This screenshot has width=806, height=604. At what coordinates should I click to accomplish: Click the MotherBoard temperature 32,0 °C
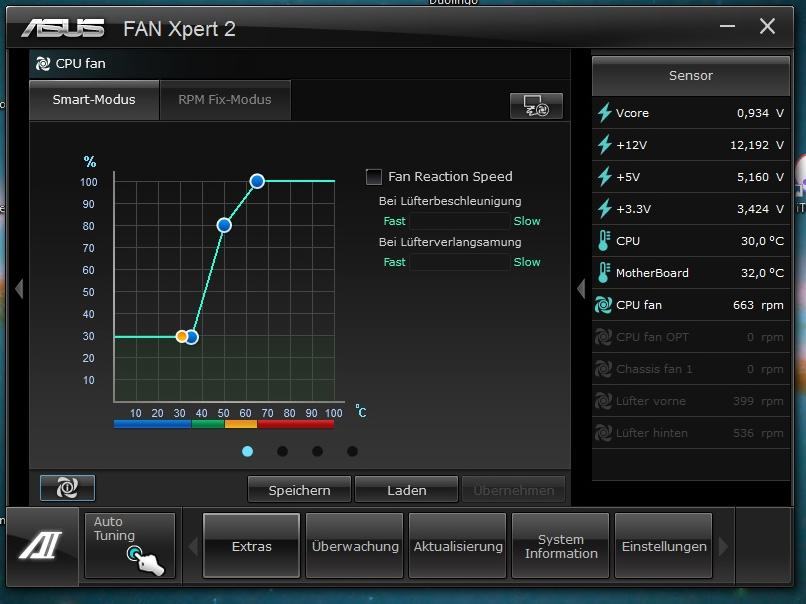pos(762,273)
